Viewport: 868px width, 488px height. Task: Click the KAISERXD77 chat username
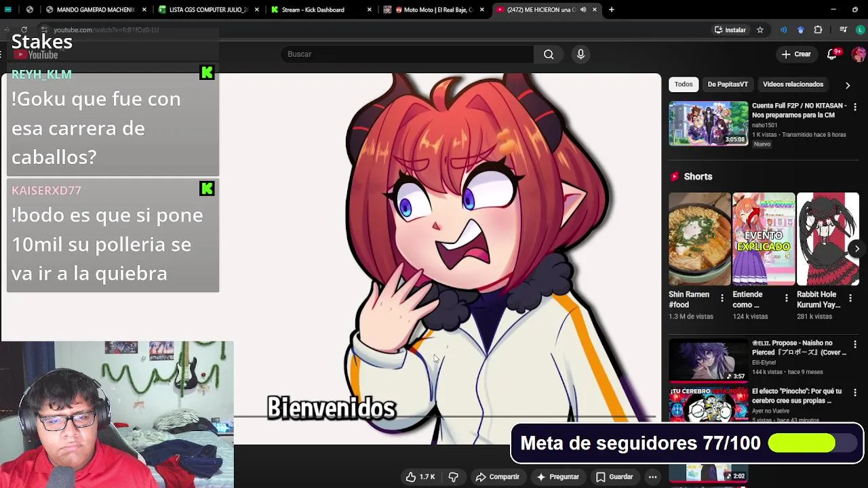[x=46, y=190]
